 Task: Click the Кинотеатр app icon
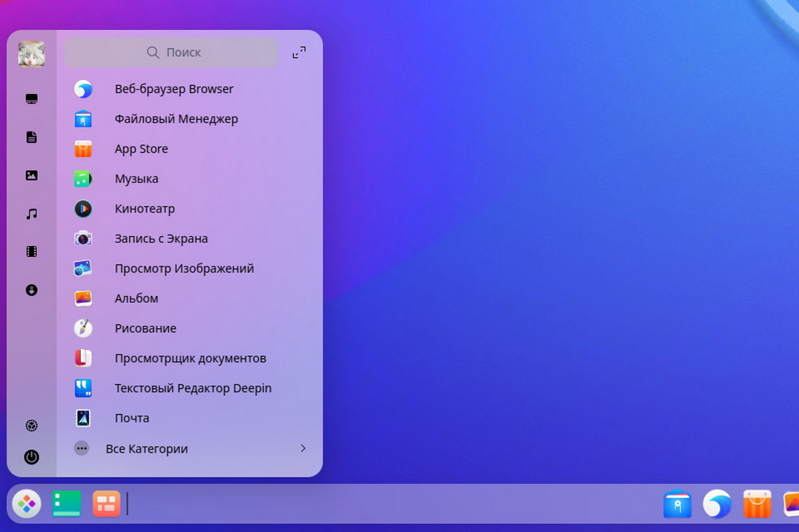pyautogui.click(x=83, y=209)
